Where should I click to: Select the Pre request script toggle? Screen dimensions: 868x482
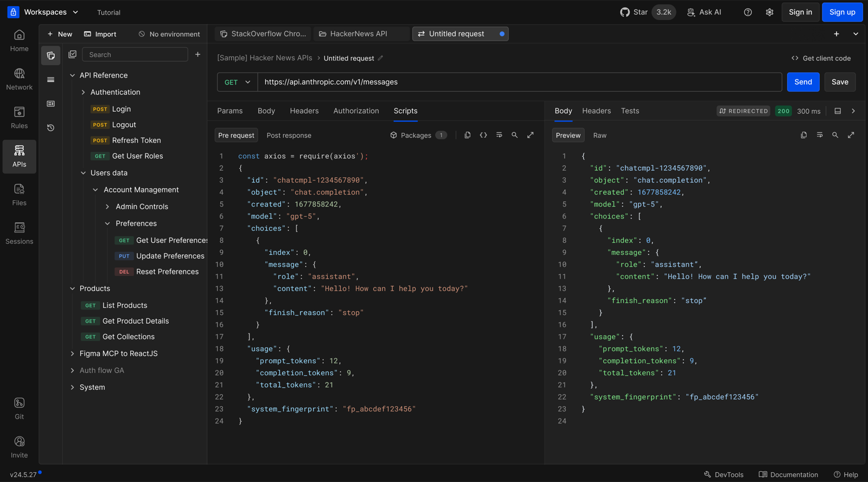coord(236,136)
